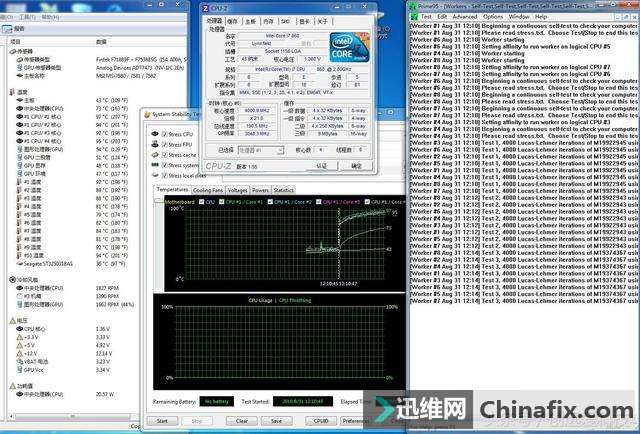Click the icon beside Stress FPU checkbox
This screenshot has width=640, height=434.
[x=155, y=145]
